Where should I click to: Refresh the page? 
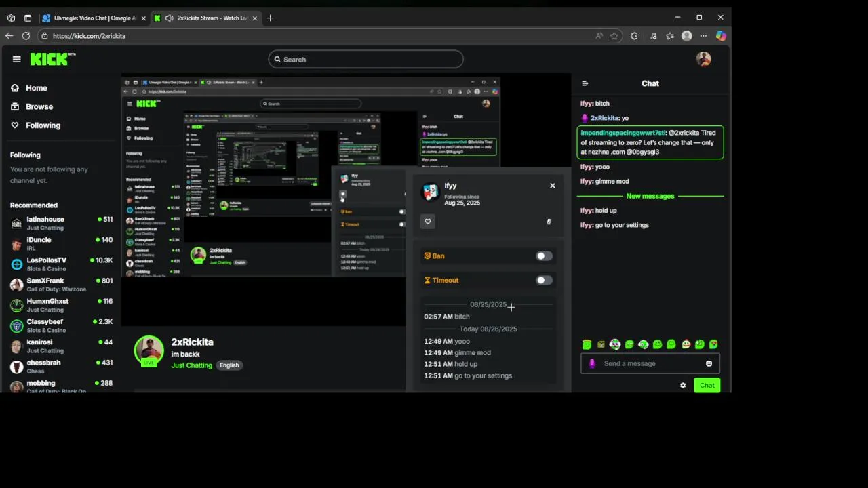click(26, 36)
